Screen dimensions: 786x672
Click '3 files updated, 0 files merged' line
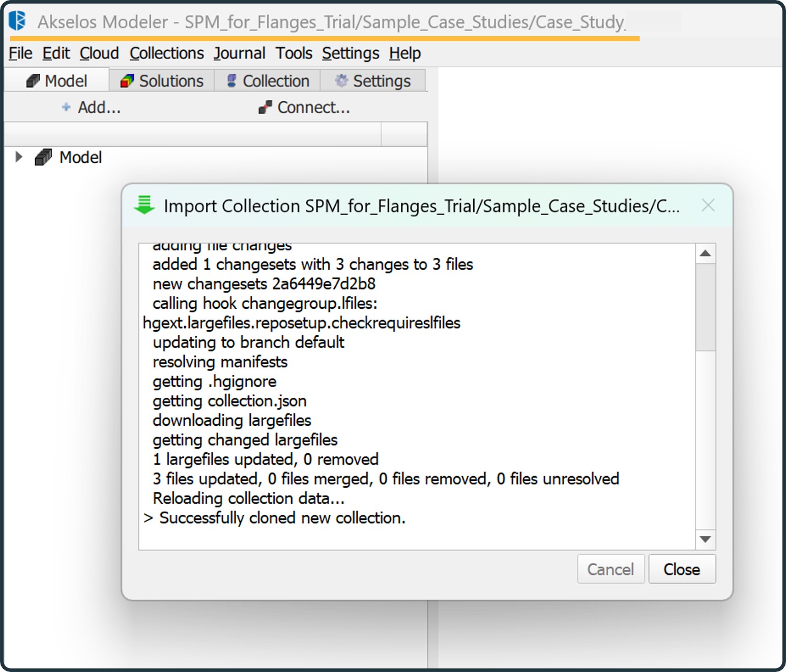[x=386, y=479]
